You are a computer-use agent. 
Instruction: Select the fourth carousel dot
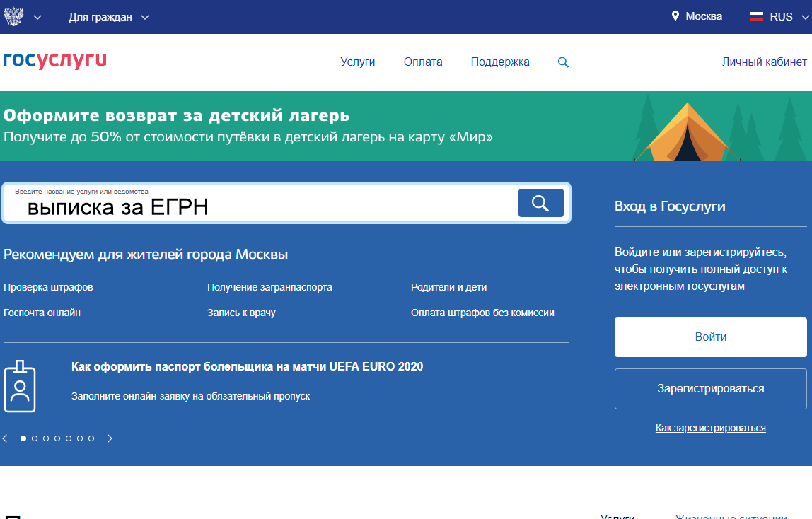57,438
